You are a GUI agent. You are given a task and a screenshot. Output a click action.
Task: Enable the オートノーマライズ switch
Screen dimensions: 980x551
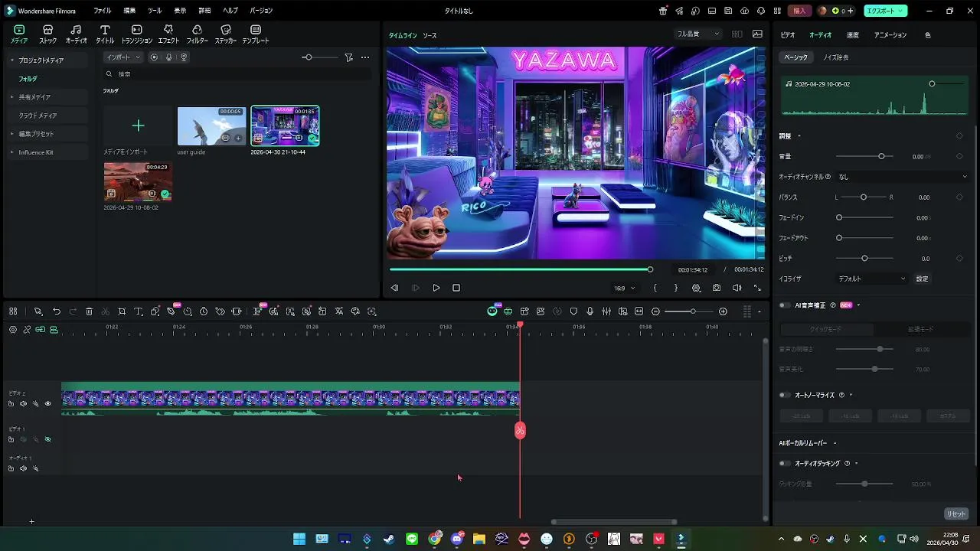(785, 396)
